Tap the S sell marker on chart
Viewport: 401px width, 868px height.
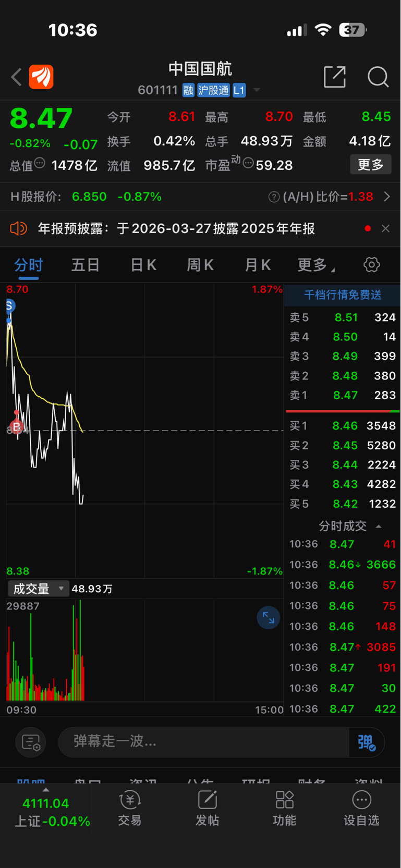click(x=9, y=305)
